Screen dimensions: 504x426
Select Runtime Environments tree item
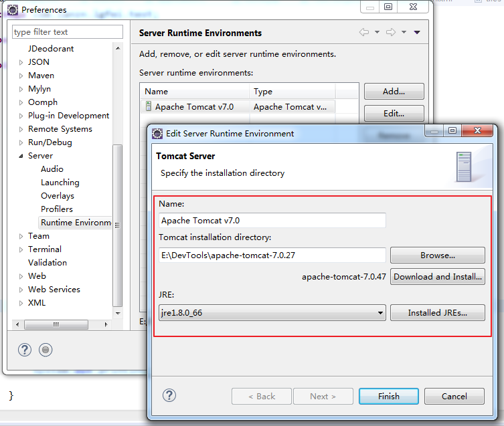76,223
